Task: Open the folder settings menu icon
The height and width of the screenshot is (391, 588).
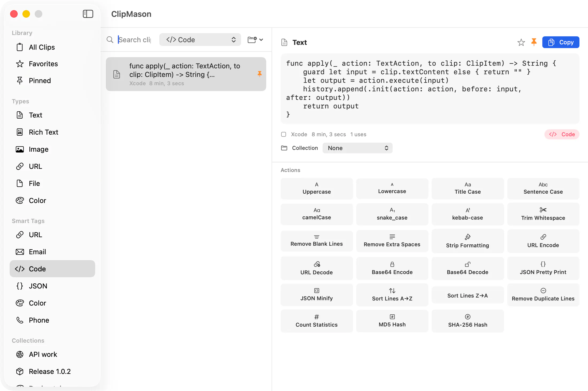Action: tap(255, 40)
